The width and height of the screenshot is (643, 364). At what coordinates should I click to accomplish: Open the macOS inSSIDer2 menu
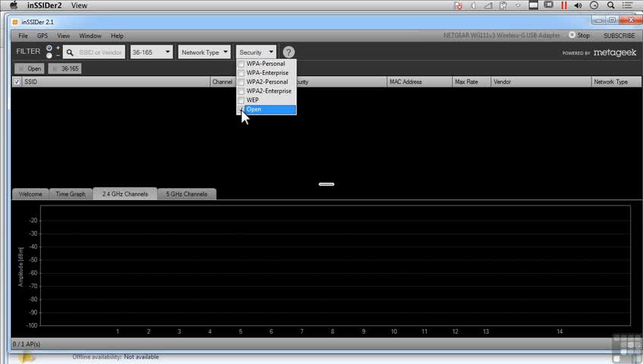click(44, 5)
